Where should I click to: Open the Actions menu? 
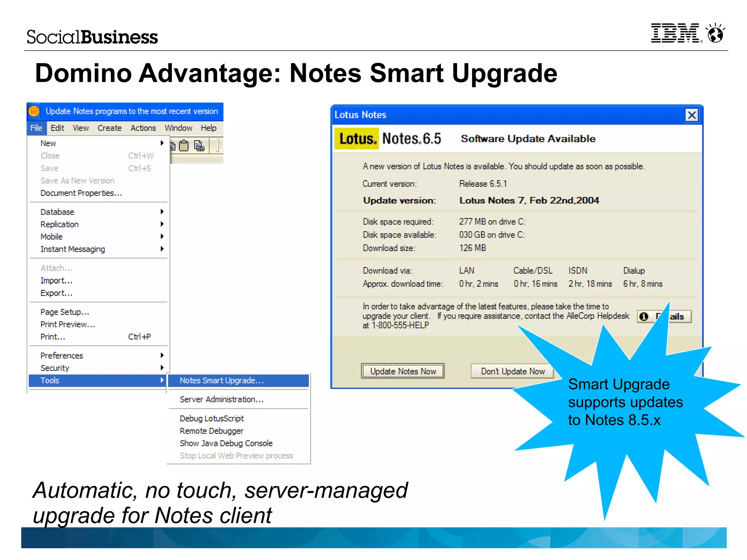click(x=143, y=128)
